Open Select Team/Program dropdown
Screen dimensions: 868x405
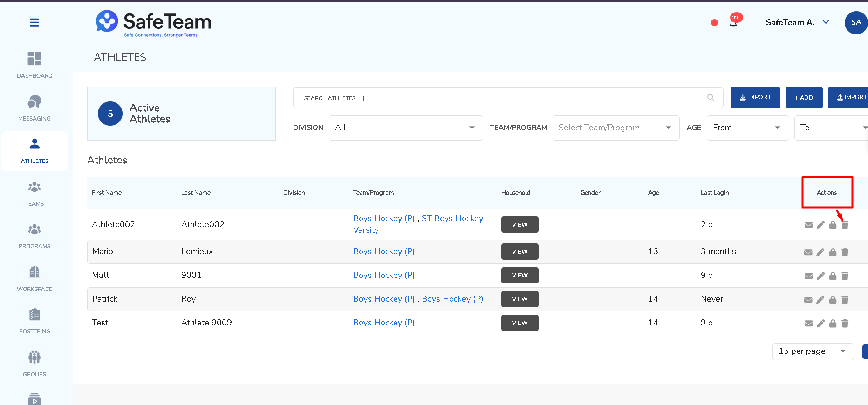click(x=616, y=128)
